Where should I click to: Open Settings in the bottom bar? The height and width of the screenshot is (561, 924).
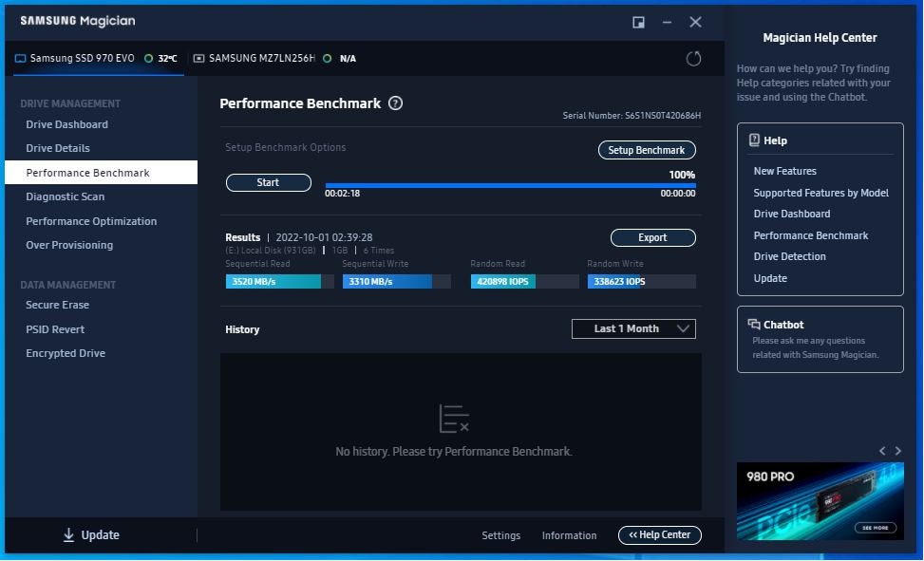[x=500, y=535]
